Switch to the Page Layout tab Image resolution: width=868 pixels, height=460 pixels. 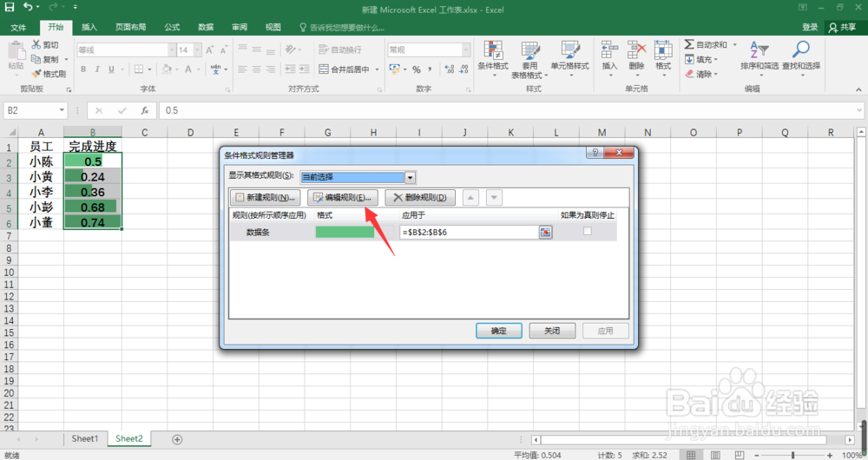point(131,27)
